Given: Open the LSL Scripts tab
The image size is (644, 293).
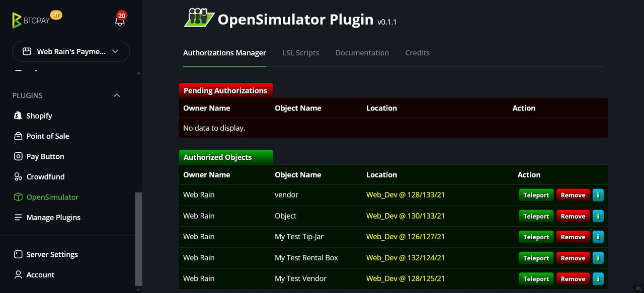Looking at the screenshot, I should (301, 53).
